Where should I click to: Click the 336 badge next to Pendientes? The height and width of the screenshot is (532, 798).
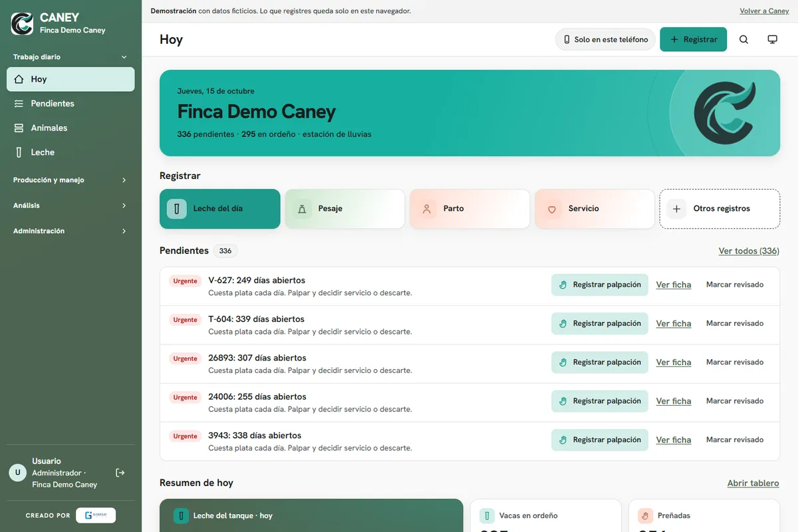tap(225, 251)
